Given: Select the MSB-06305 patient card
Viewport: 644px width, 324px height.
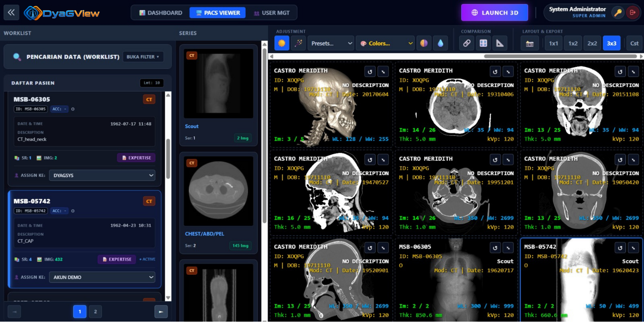Looking at the screenshot, I should pos(85,139).
